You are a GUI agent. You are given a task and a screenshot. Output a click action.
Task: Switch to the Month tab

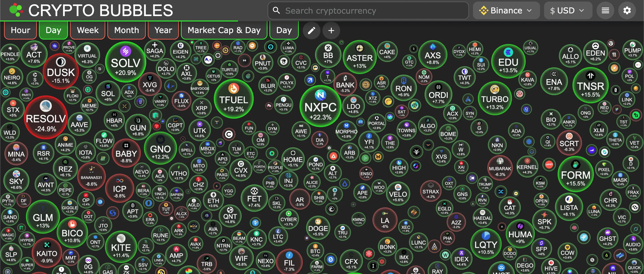pos(127,30)
